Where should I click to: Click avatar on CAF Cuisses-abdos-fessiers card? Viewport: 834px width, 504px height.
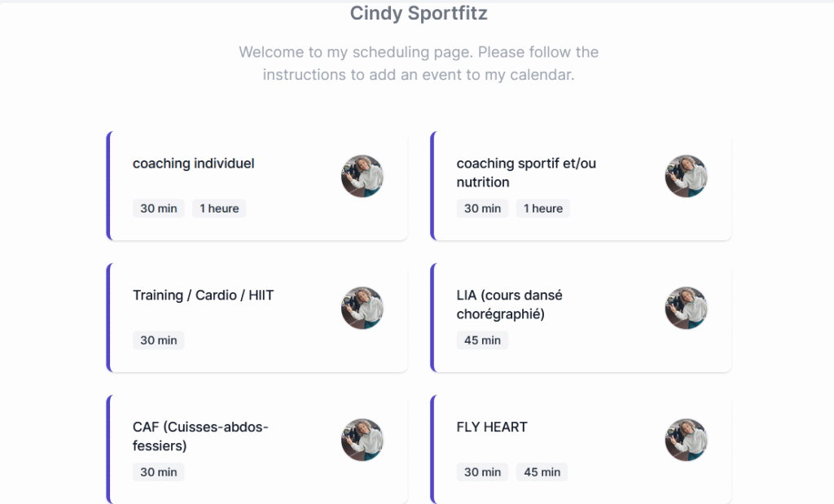[x=362, y=440]
